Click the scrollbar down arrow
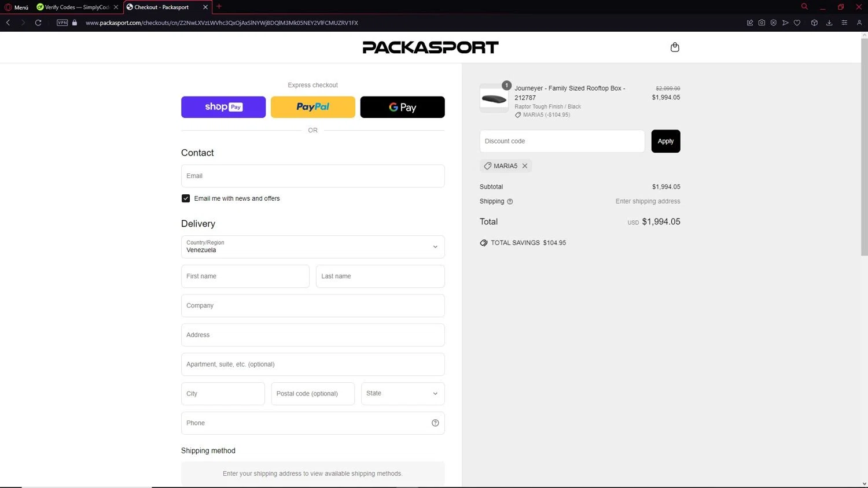Viewport: 868px width, 488px height. (864, 484)
